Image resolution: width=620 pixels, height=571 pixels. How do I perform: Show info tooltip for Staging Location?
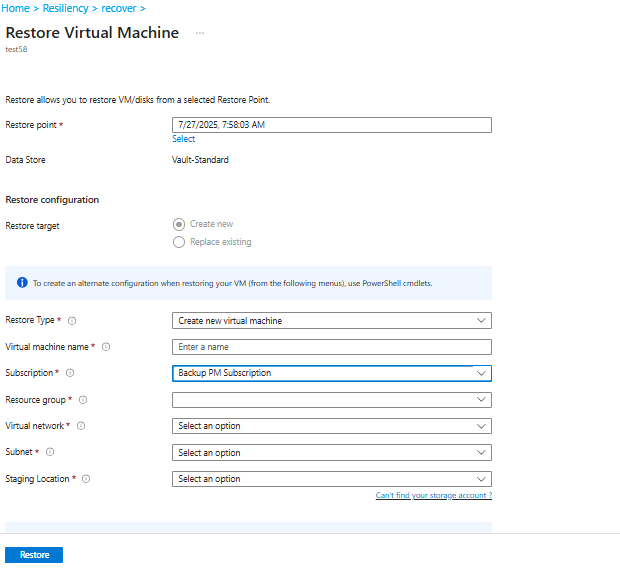[86, 479]
